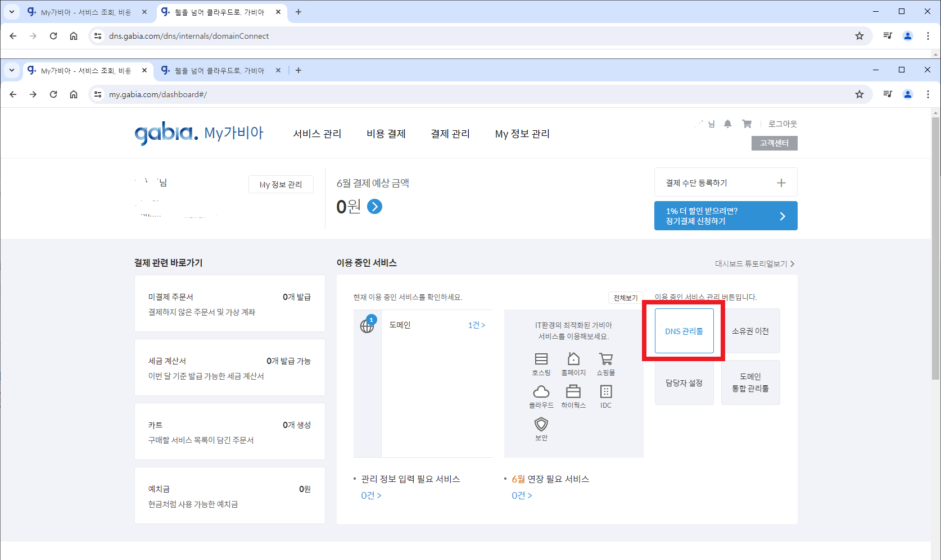Click the 소유권 이전 button
Screen dimensions: 941x560
point(750,331)
